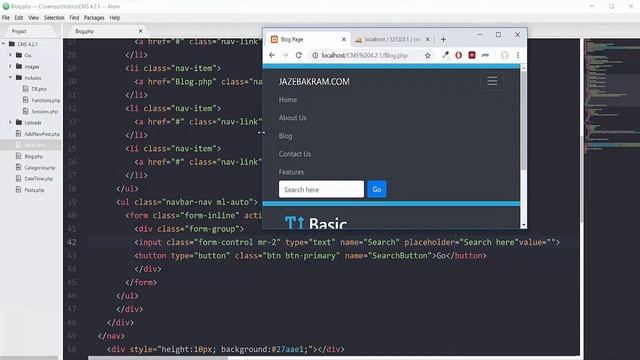The height and width of the screenshot is (360, 640).
Task: Click the Categories.php file icon
Action: (18, 167)
